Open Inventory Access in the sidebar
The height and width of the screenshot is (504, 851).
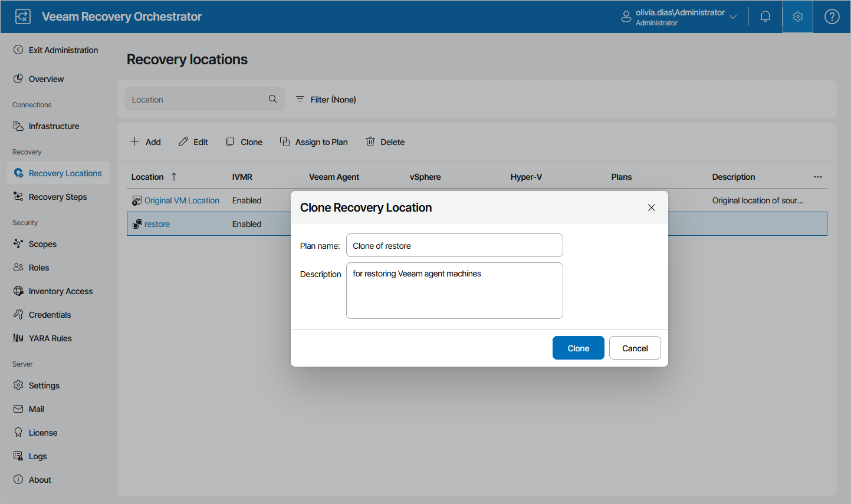[61, 291]
